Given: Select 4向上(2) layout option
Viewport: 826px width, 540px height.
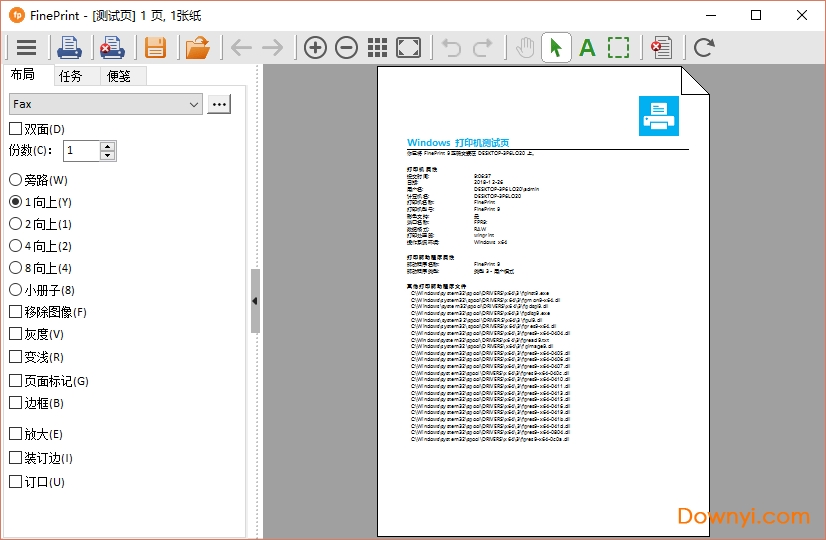Looking at the screenshot, I should [x=15, y=246].
